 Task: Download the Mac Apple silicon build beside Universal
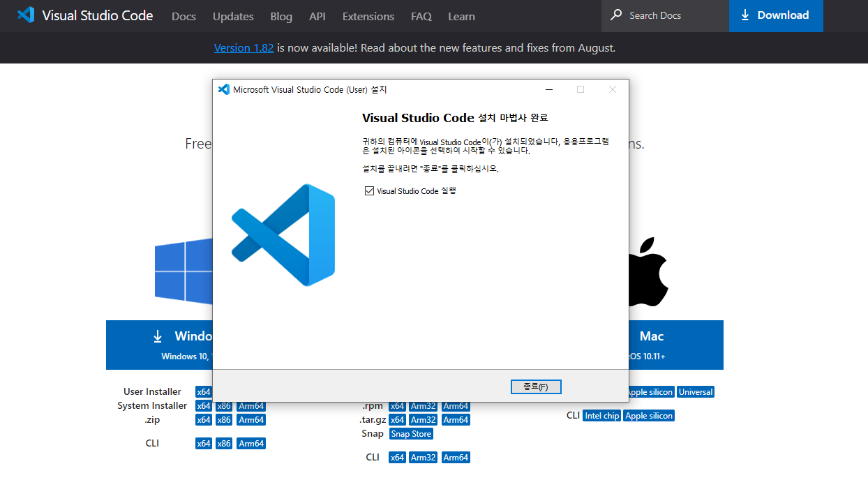pyautogui.click(x=652, y=392)
